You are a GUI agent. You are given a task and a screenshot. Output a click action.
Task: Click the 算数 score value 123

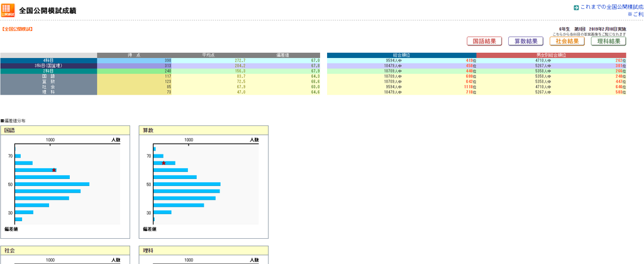(167, 81)
